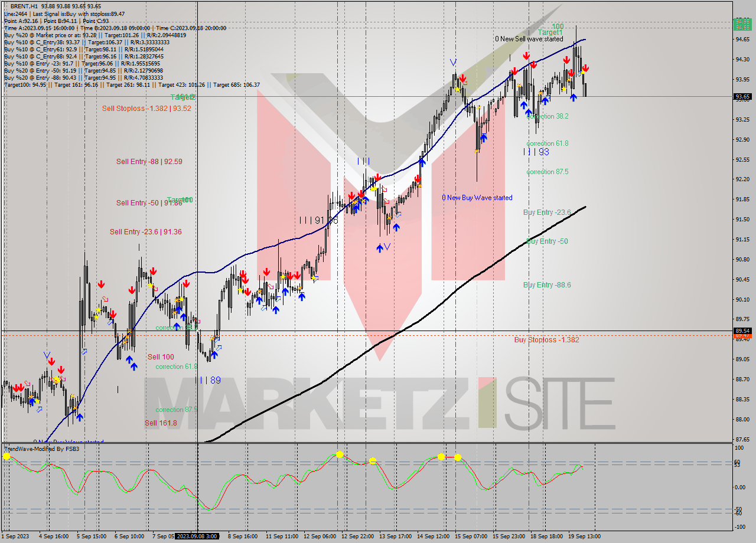Screen dimensions: 756x543
Task: Click the 'Target100: 94.95' targets summary line
Action: click(x=131, y=84)
